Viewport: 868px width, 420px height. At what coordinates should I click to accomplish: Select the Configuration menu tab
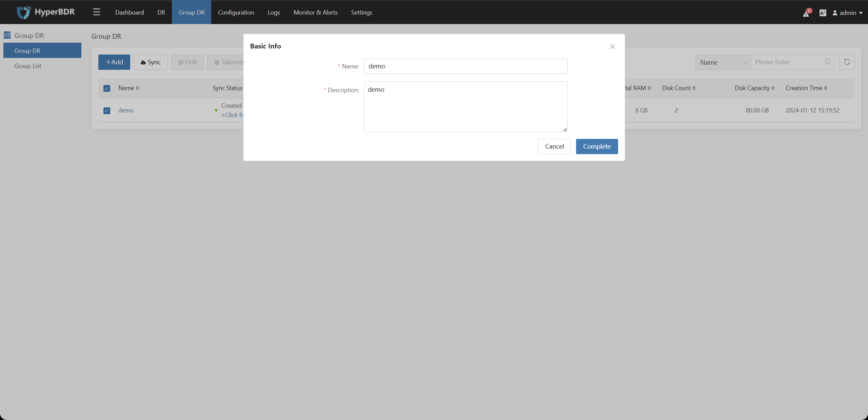[x=235, y=12]
